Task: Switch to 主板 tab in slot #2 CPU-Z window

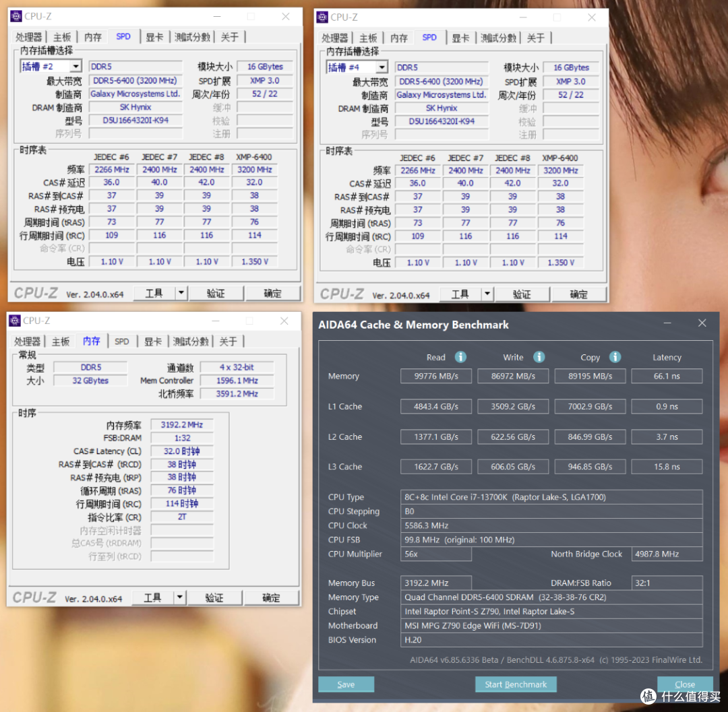Action: tap(62, 37)
